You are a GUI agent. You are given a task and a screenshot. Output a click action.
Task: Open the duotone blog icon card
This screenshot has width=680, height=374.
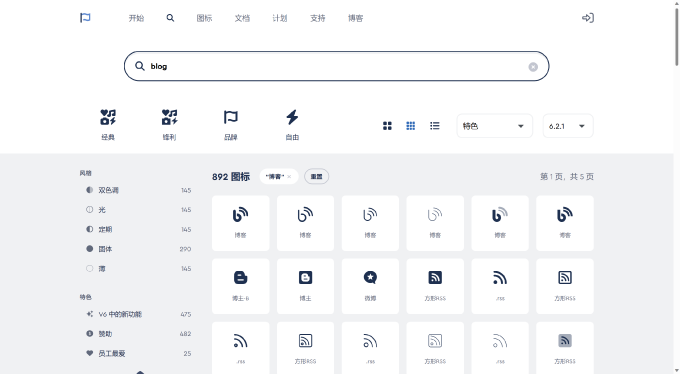500,223
